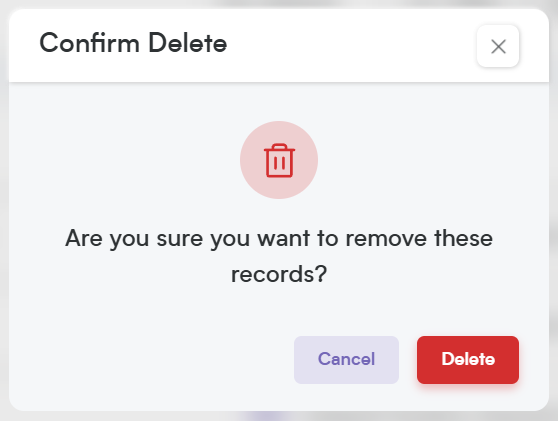Choose the lavender Cancel button
This screenshot has width=558, height=421.
(346, 360)
